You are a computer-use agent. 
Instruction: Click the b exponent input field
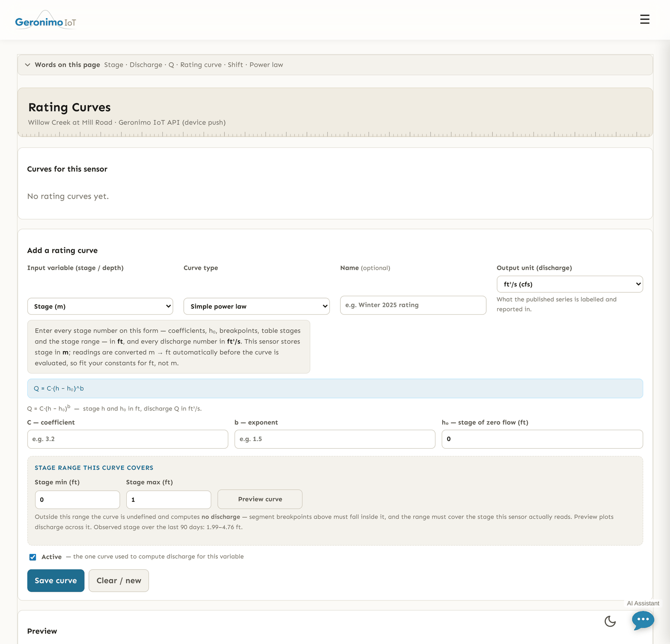click(335, 439)
